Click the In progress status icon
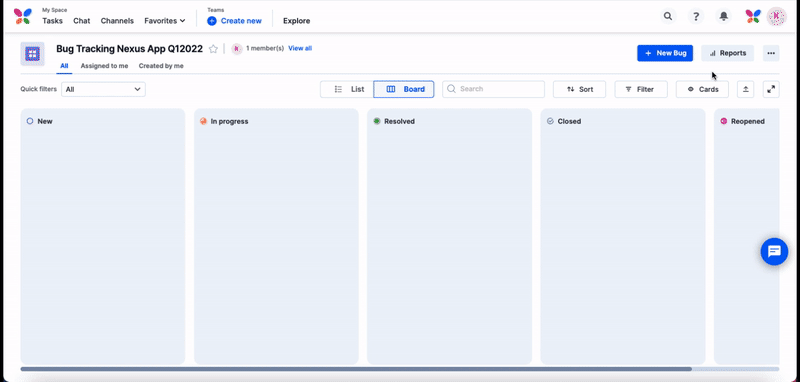Screen dimensions: 800x382 [x=203, y=121]
